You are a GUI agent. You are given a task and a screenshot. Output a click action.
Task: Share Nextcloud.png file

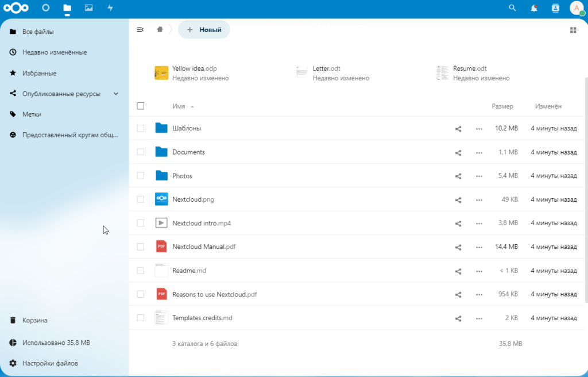(x=458, y=200)
